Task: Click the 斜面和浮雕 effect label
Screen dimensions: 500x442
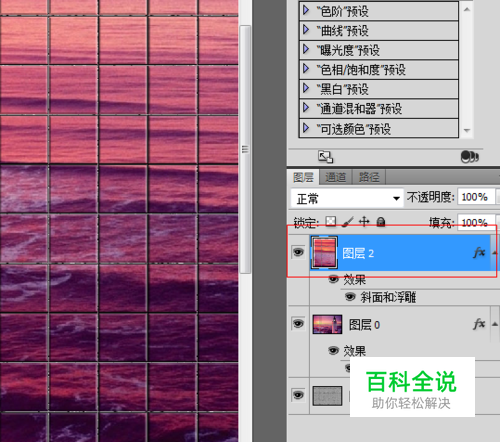Action: (388, 297)
